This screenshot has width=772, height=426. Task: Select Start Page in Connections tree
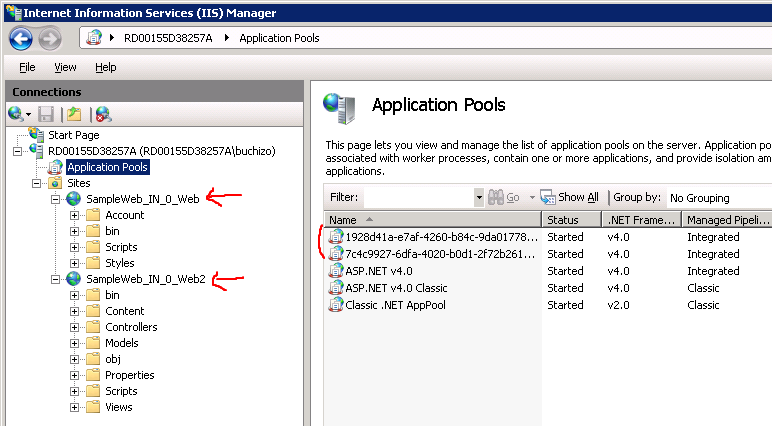(73, 135)
